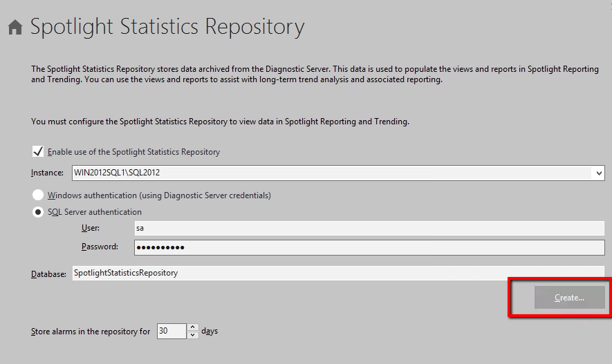This screenshot has height=364, width=612.
Task: Click the Instance label
Action: tap(47, 173)
